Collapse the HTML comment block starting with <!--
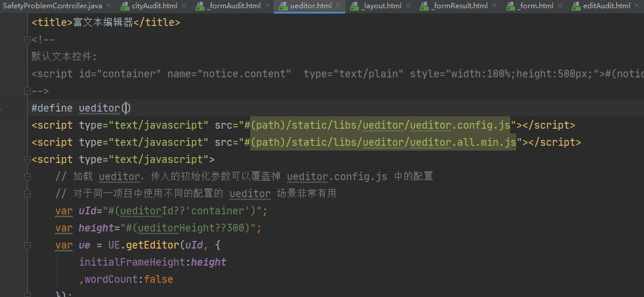The image size is (644, 297). coord(27,40)
